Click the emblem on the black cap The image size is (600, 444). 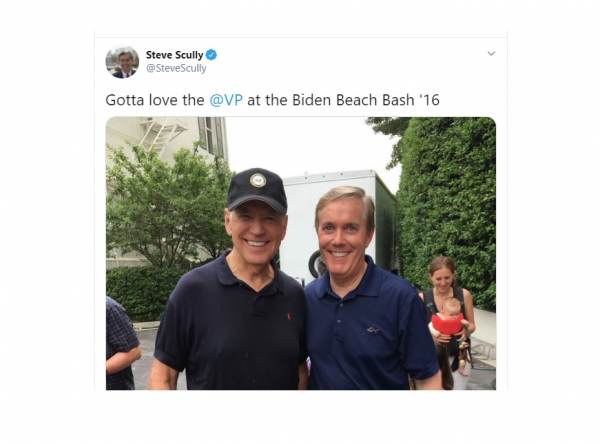click(258, 180)
